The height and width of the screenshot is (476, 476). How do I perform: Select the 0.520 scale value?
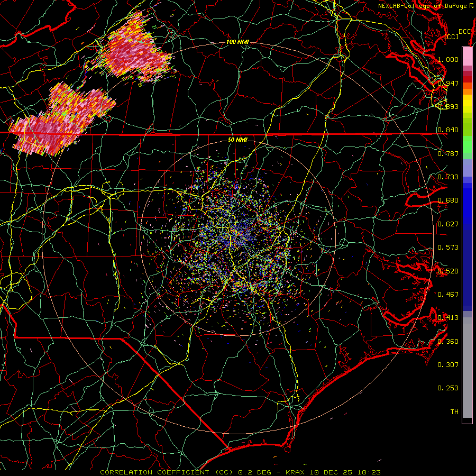[x=448, y=271]
